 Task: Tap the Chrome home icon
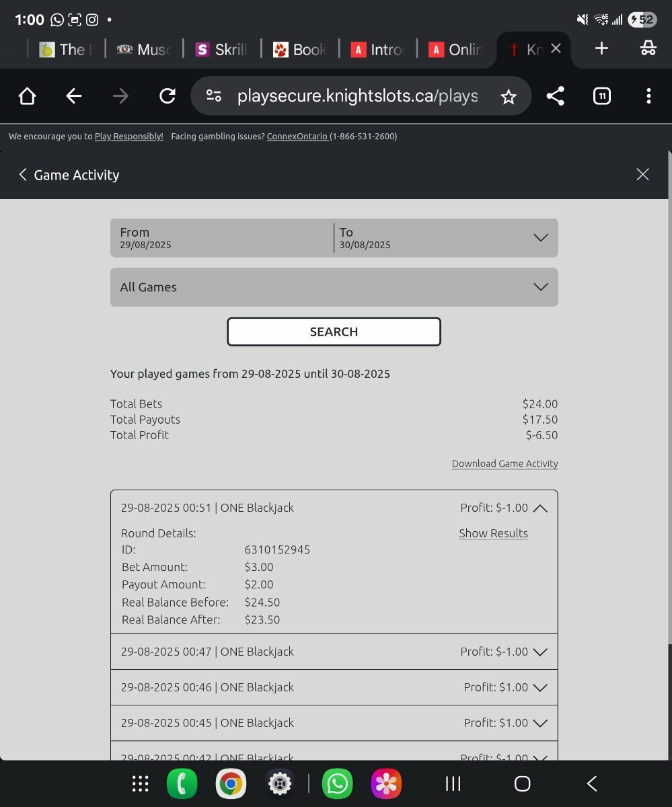pyautogui.click(x=27, y=96)
